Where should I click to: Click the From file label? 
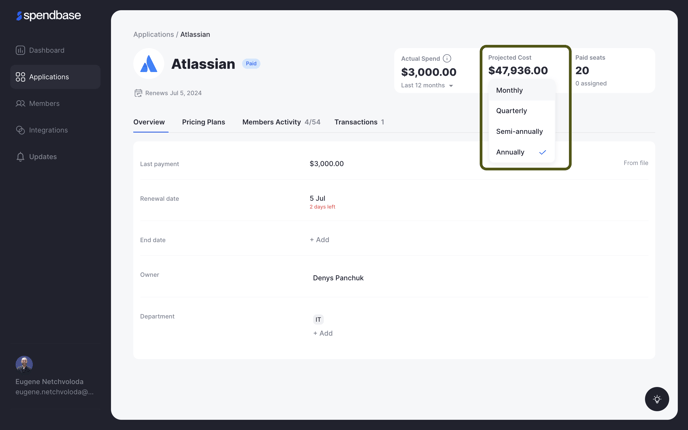tap(636, 163)
